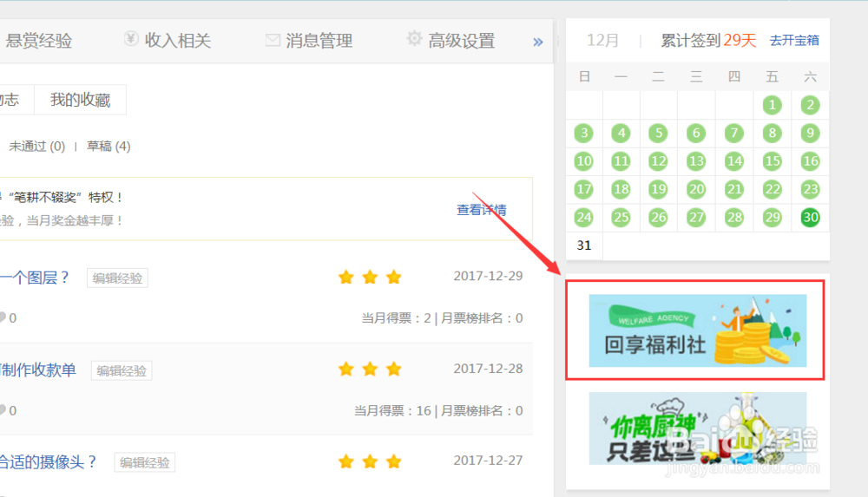Click the stars for the 2017-12-27 article
The width and height of the screenshot is (868, 497).
point(370,461)
